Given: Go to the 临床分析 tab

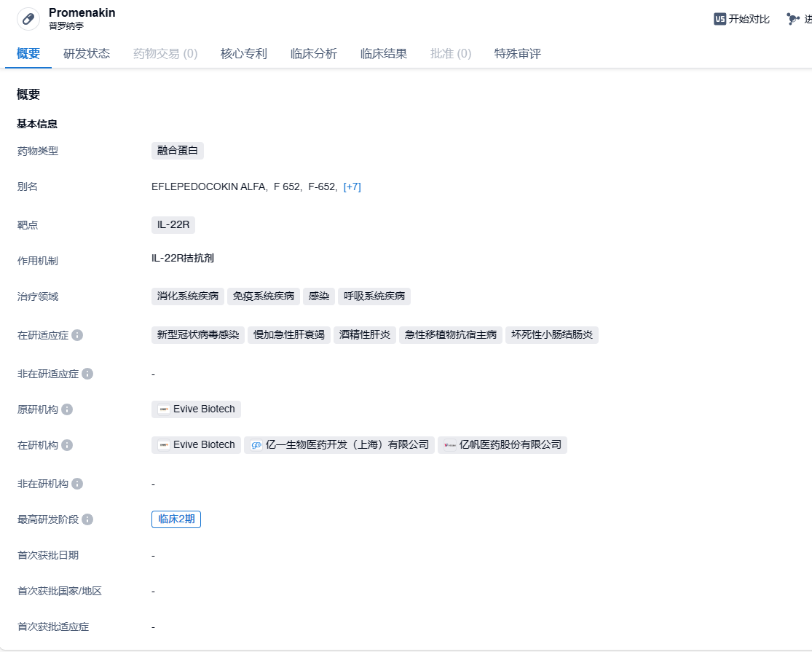Looking at the screenshot, I should tap(314, 54).
